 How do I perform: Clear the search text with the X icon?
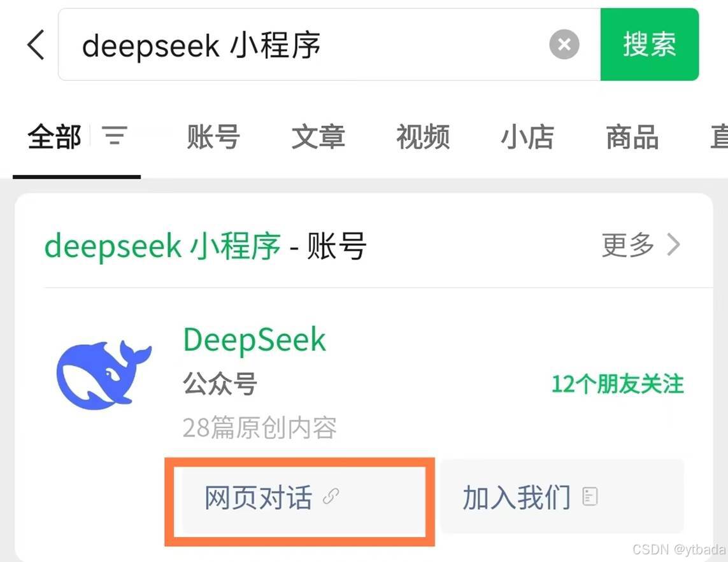coord(564,45)
